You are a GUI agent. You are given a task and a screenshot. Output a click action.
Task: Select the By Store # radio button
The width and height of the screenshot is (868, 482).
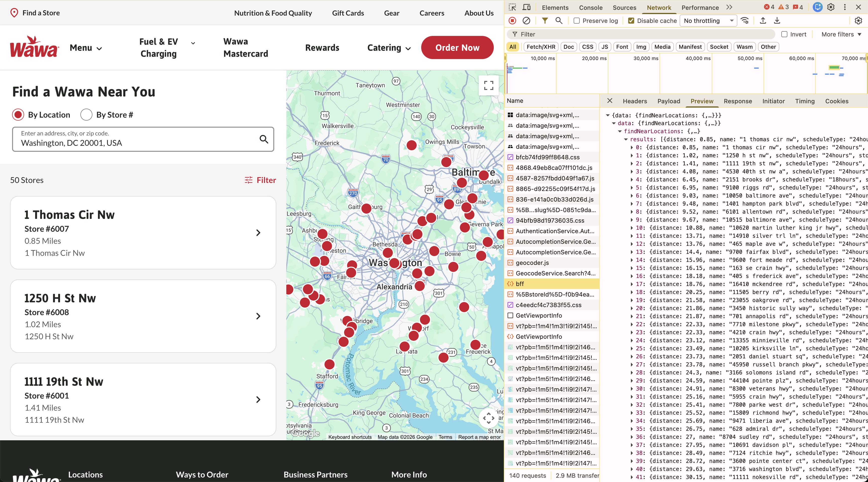tap(86, 115)
